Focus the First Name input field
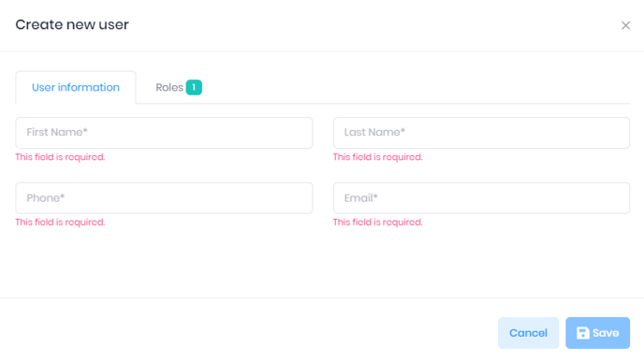 pos(165,133)
